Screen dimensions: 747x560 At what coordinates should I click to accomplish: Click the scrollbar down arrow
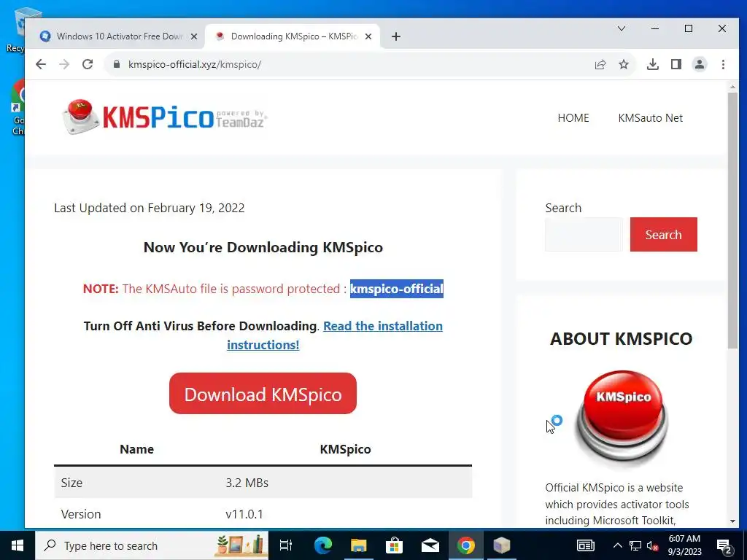(x=732, y=521)
